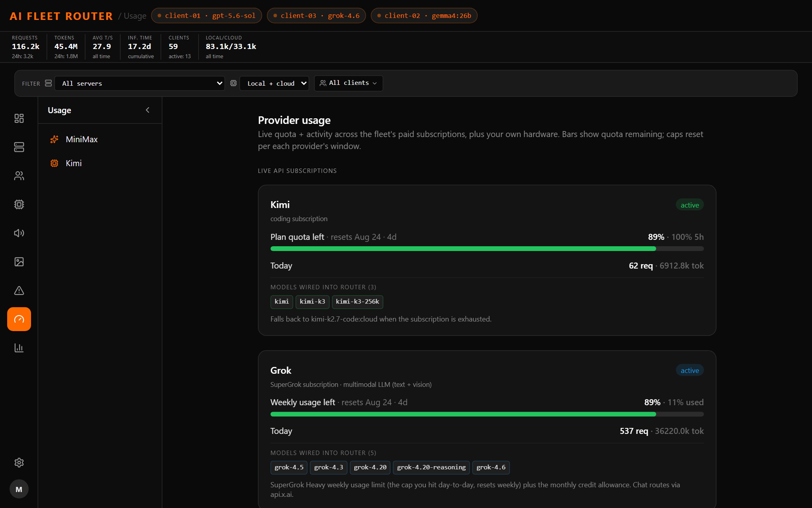Click the kimi model tag

[282, 302]
